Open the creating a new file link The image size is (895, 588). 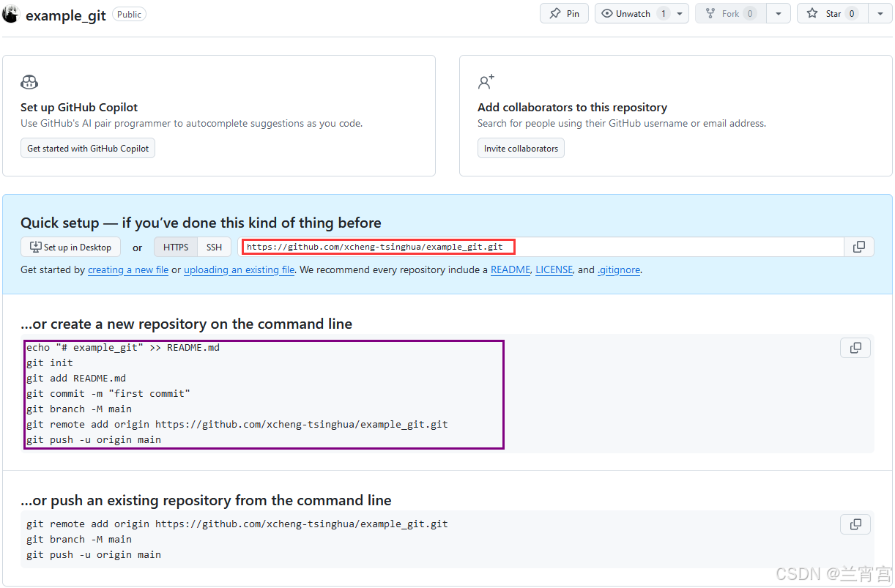pyautogui.click(x=128, y=269)
